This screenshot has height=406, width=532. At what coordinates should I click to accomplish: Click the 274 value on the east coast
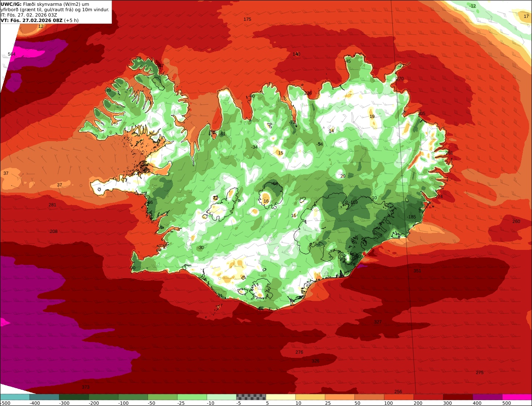(x=439, y=196)
